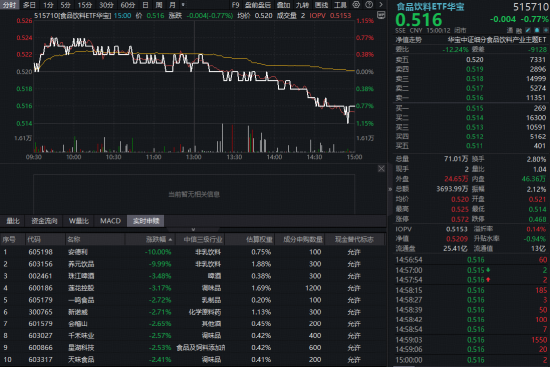Screen dimensions: 550x367
Task: Select the 5分 period
Action: [x=65, y=5]
